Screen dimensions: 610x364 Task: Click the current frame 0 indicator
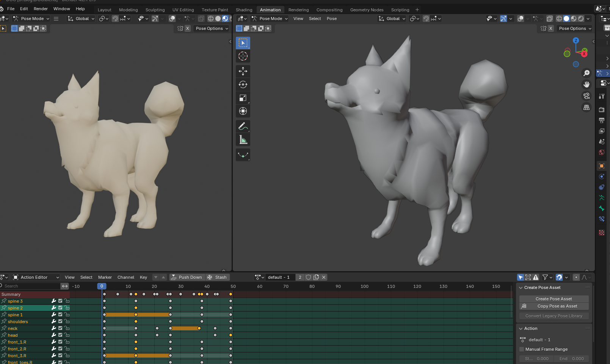tap(102, 286)
